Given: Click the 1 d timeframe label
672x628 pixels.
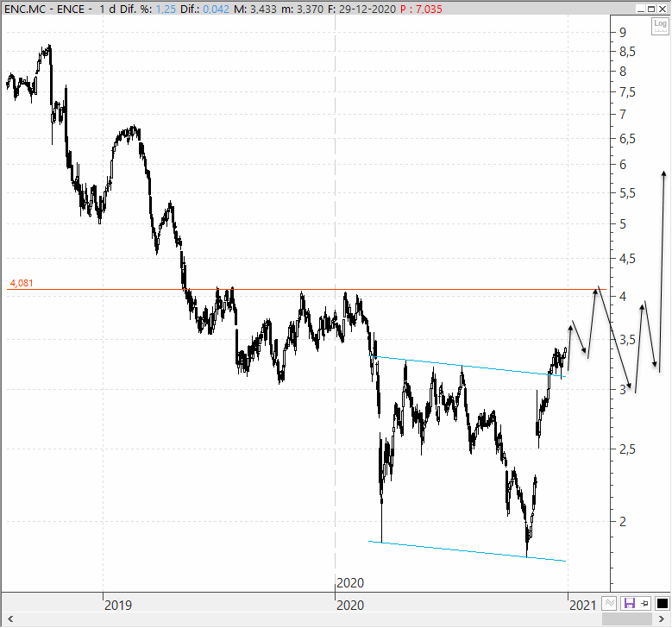Looking at the screenshot, I should 108,9.
